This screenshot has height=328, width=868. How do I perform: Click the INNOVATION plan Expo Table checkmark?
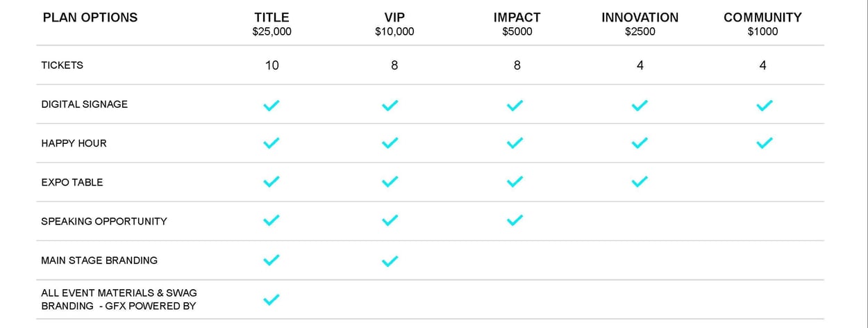click(x=640, y=182)
